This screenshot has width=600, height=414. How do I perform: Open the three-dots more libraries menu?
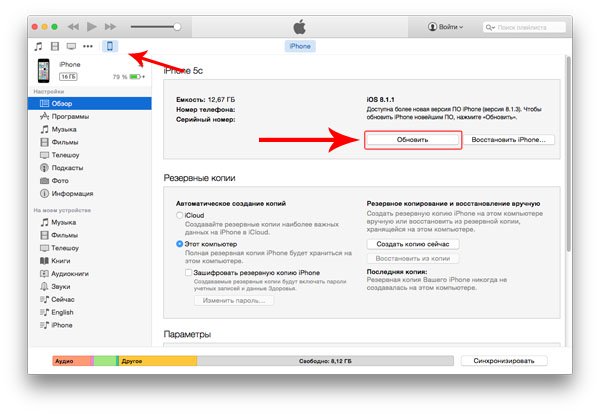coord(88,47)
